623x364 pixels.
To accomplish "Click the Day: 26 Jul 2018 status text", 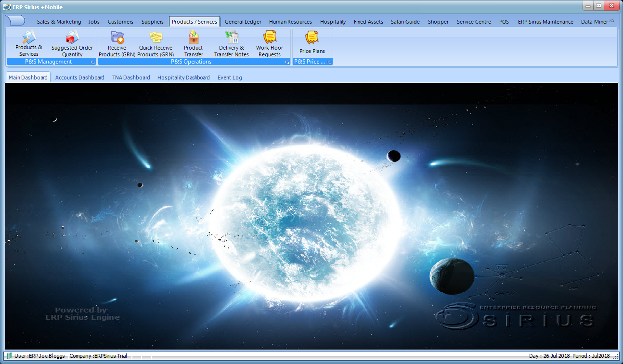I will click(x=549, y=356).
